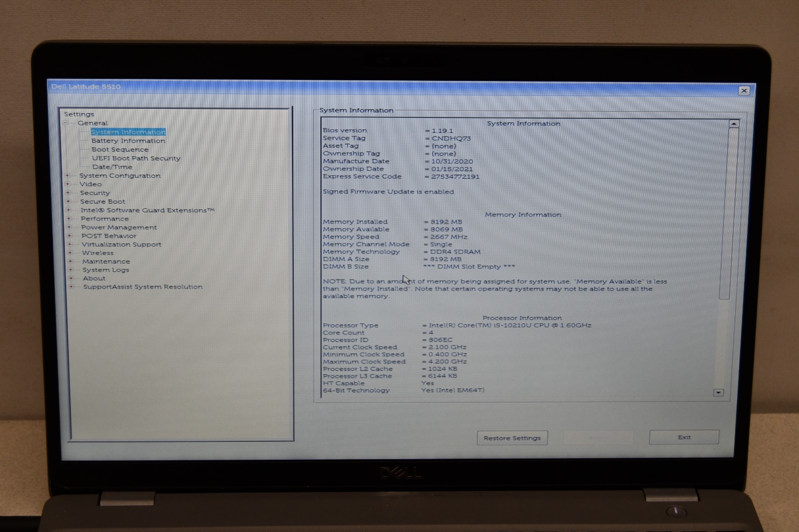The width and height of the screenshot is (799, 532).
Task: Select System Information in tree
Action: point(128,132)
